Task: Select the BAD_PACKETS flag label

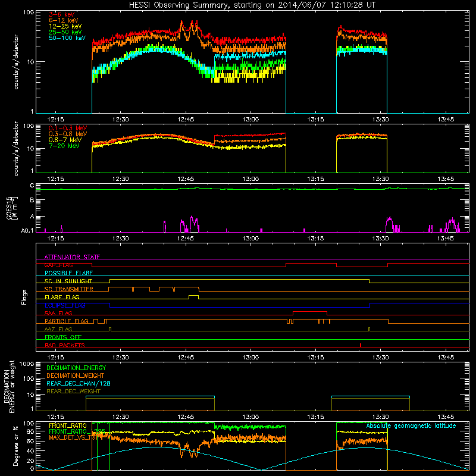Action: pos(65,345)
